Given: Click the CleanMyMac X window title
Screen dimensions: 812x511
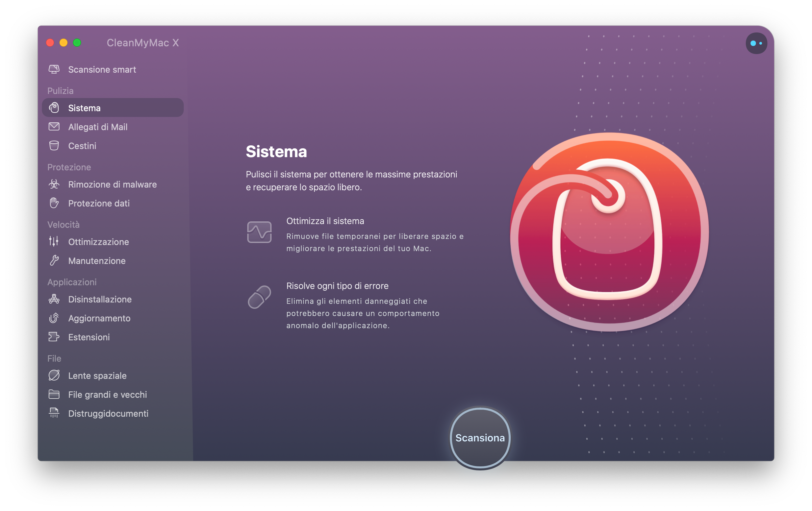Looking at the screenshot, I should 143,43.
